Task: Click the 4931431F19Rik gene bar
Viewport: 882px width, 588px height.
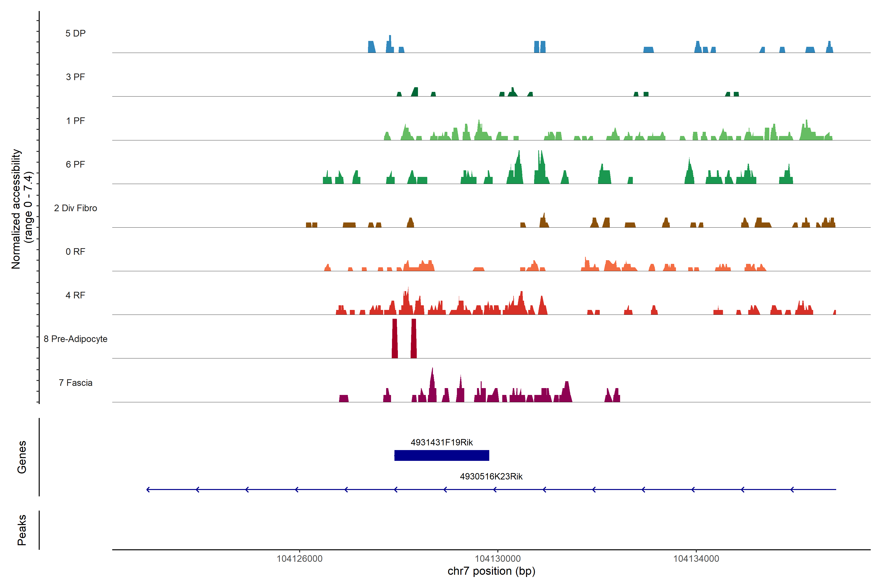Action: tap(441, 455)
